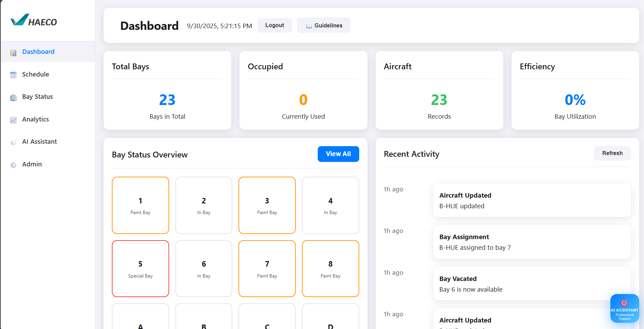Click the book icon on the Guidelines button
The image size is (644, 329).
pyautogui.click(x=309, y=25)
